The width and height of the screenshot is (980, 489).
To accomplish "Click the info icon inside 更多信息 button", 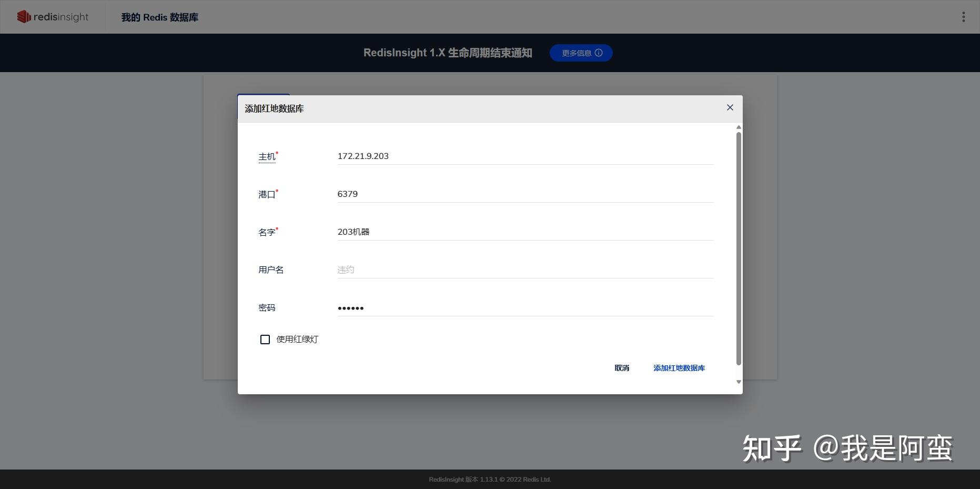I will [x=600, y=53].
